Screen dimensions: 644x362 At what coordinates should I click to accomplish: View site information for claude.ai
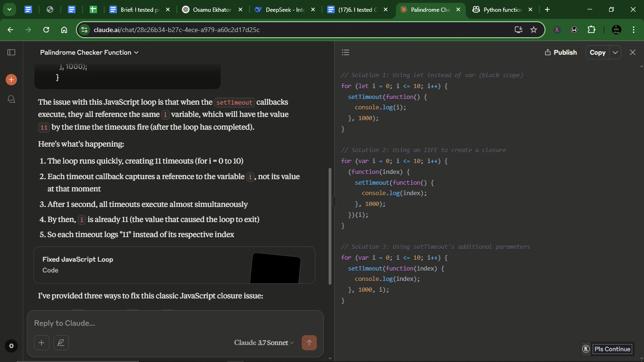(84, 30)
